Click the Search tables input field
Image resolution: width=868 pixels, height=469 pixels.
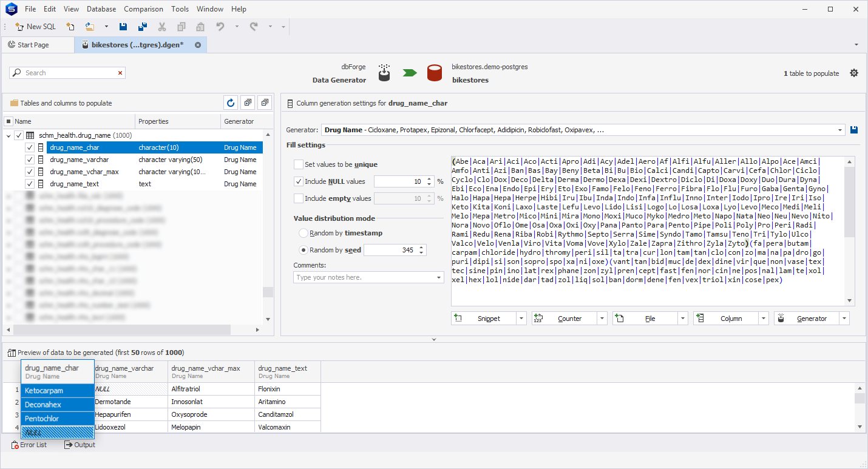pyautogui.click(x=67, y=73)
